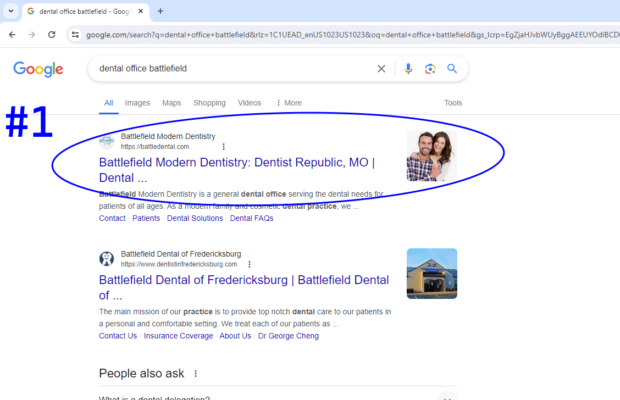Click the address bar URL
Viewport: 620px width, 400px height.
[x=352, y=35]
